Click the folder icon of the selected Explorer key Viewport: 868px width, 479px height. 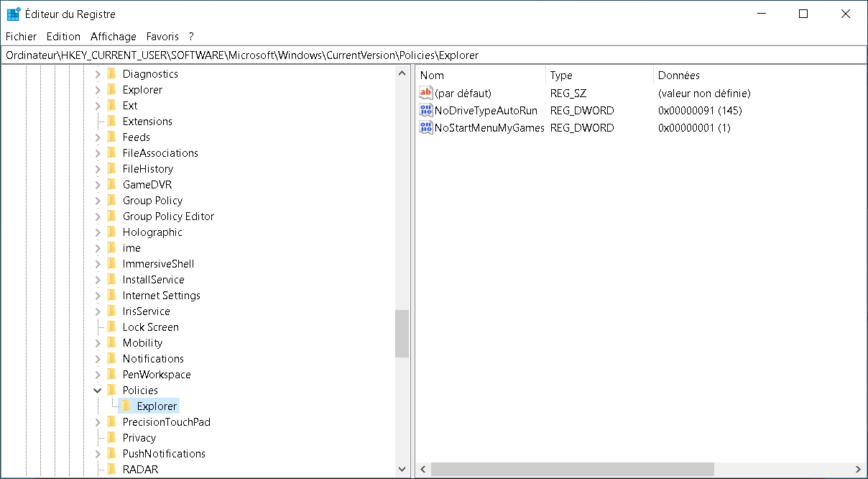[x=126, y=406]
